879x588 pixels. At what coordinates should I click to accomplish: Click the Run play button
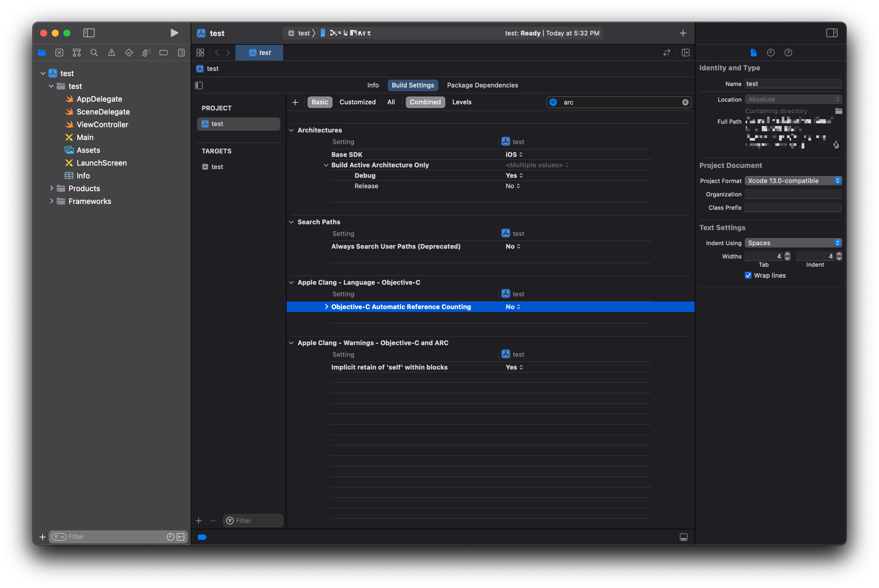(x=174, y=33)
